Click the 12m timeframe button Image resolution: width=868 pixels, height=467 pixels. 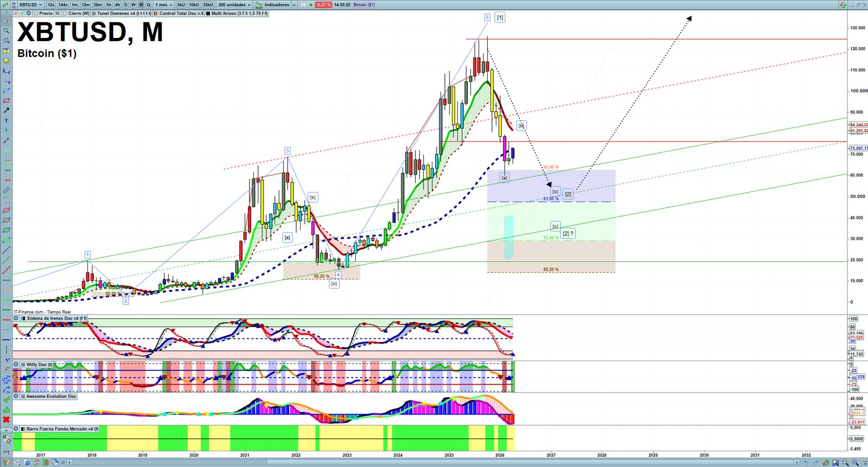tap(86, 5)
